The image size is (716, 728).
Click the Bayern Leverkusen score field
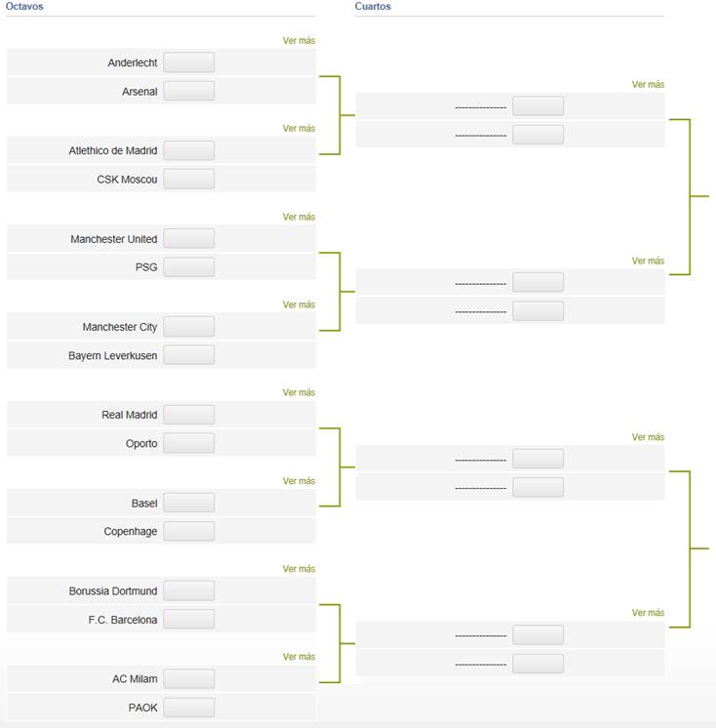189,355
